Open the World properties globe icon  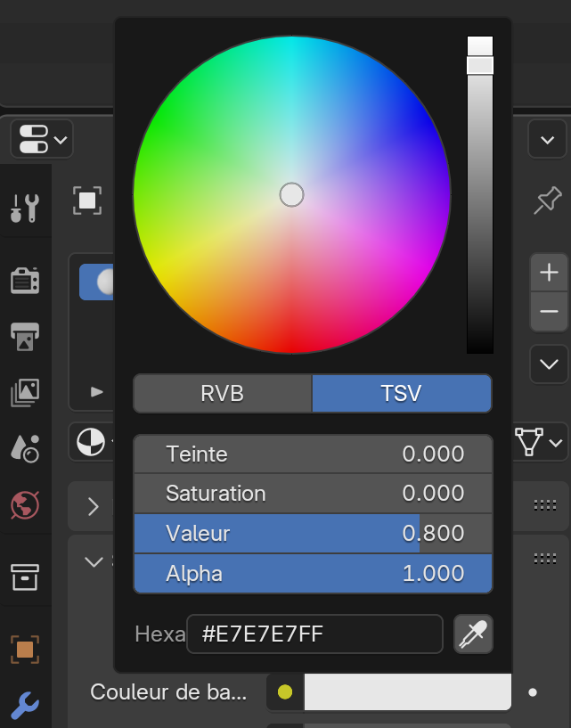(x=25, y=505)
